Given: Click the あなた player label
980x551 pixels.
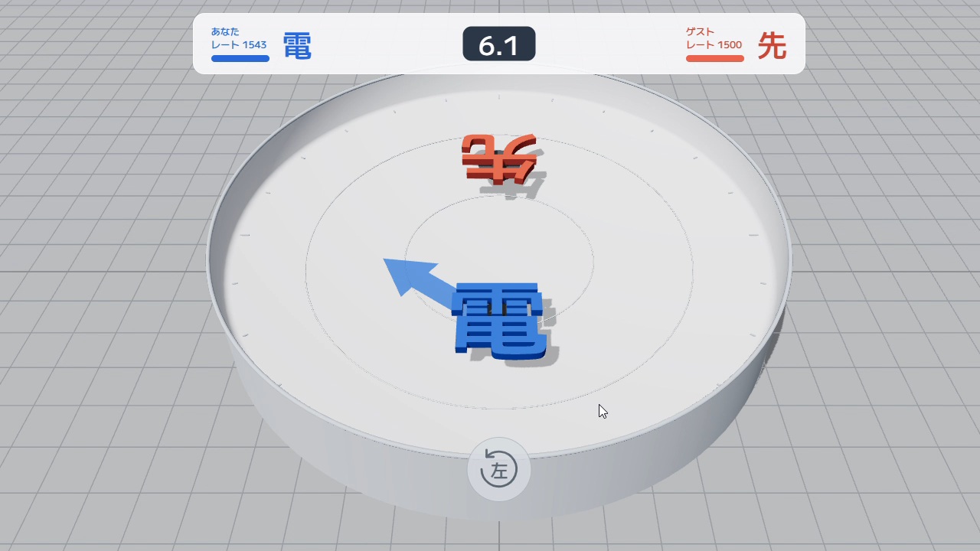Looking at the screenshot, I should coord(225,32).
